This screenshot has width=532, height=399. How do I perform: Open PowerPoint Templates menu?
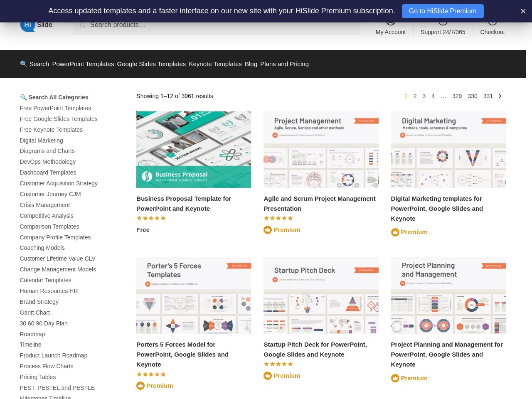coord(83,64)
